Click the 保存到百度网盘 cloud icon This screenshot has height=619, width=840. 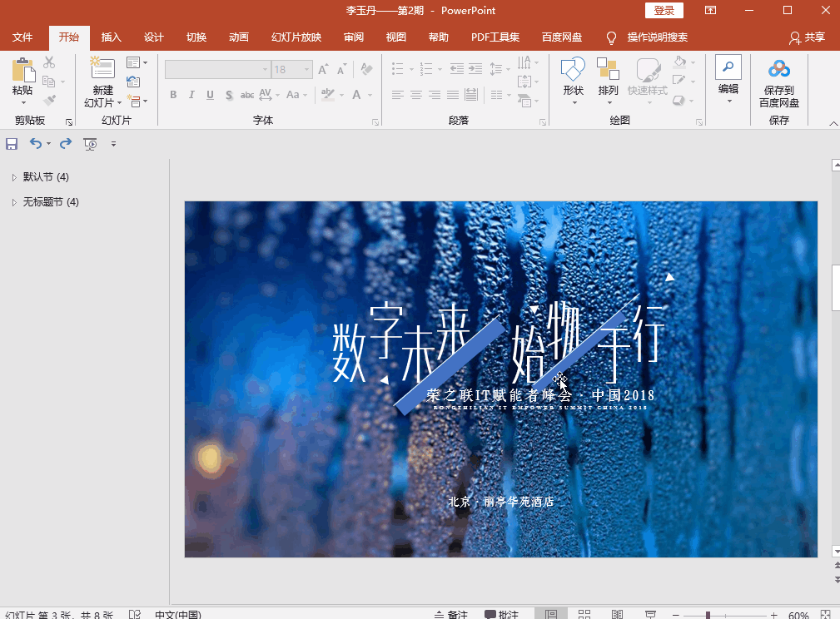(779, 69)
